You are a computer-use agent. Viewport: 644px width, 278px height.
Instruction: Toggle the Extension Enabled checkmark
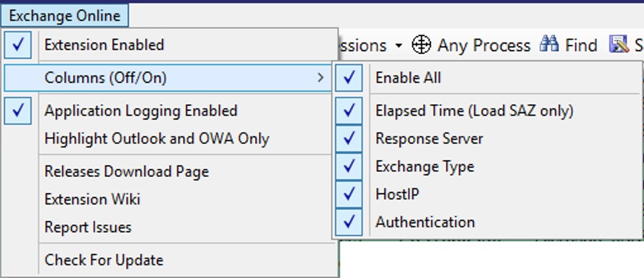click(x=17, y=45)
